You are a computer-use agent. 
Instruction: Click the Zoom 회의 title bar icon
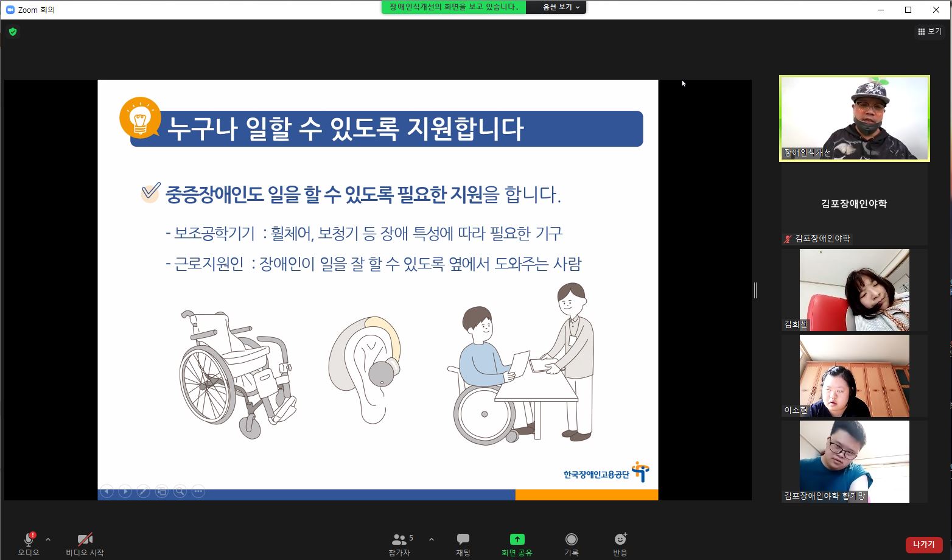(x=10, y=10)
